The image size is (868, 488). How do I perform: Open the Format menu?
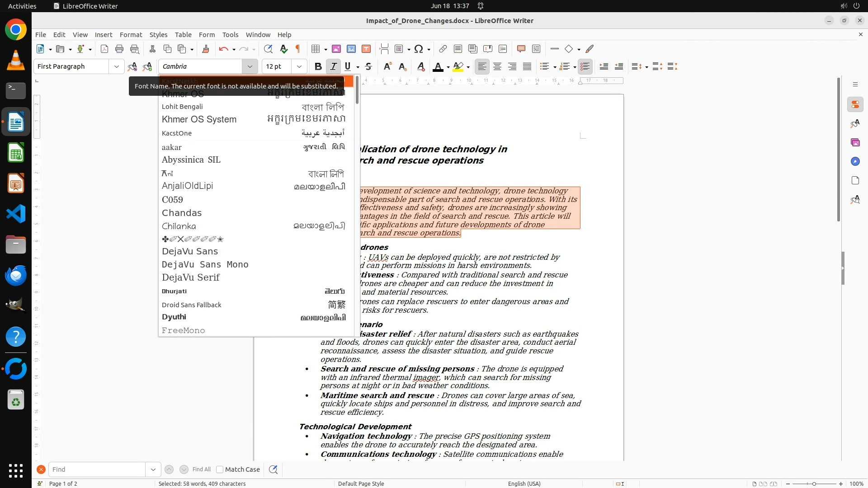(x=131, y=35)
